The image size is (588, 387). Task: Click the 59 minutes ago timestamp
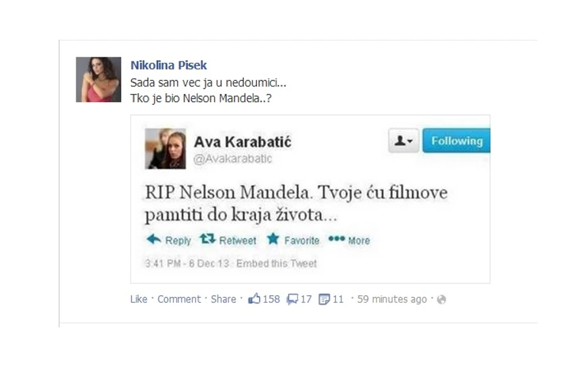click(x=392, y=299)
